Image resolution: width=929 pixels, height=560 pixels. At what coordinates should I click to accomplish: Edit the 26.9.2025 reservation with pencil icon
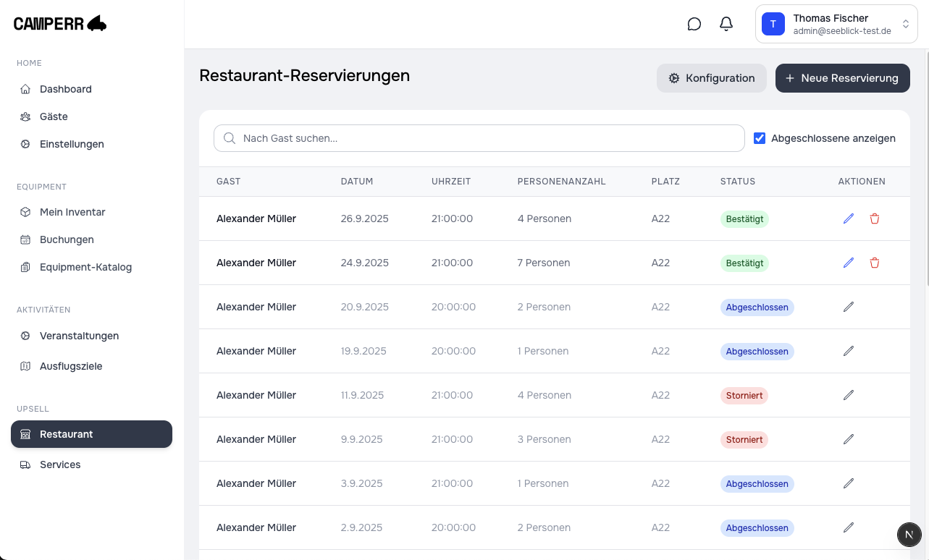point(849,219)
